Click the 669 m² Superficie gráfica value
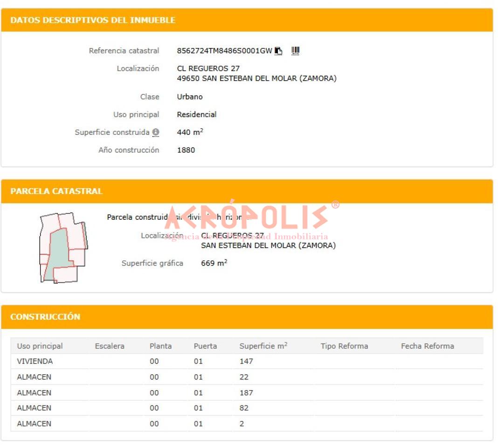The image size is (498, 448). pyautogui.click(x=214, y=263)
